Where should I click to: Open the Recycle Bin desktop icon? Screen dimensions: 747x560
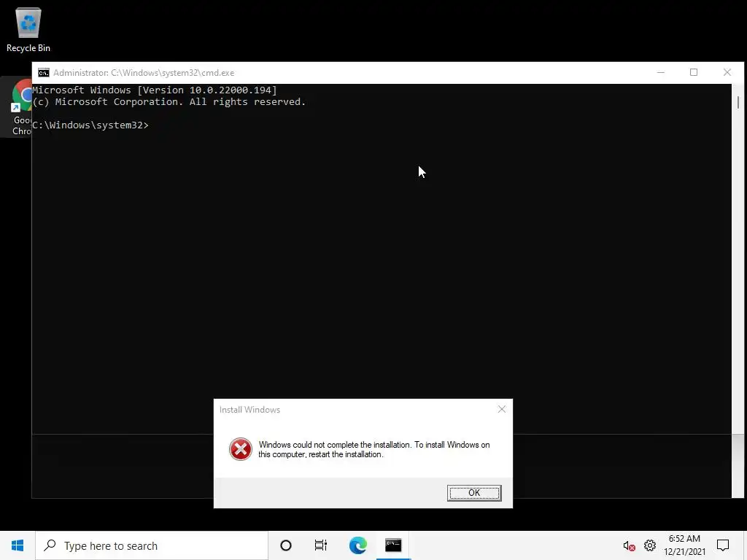[x=28, y=29]
